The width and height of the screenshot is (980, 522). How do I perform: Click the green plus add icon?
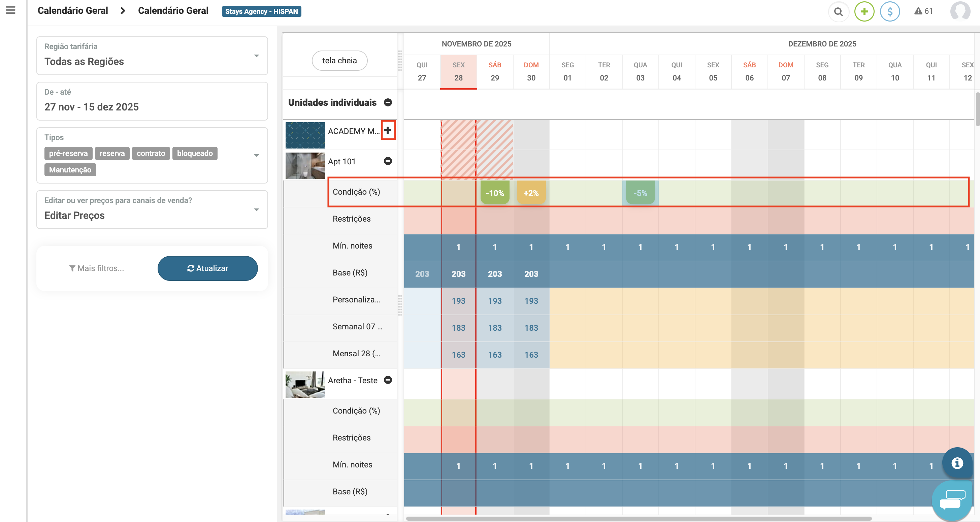[864, 11]
